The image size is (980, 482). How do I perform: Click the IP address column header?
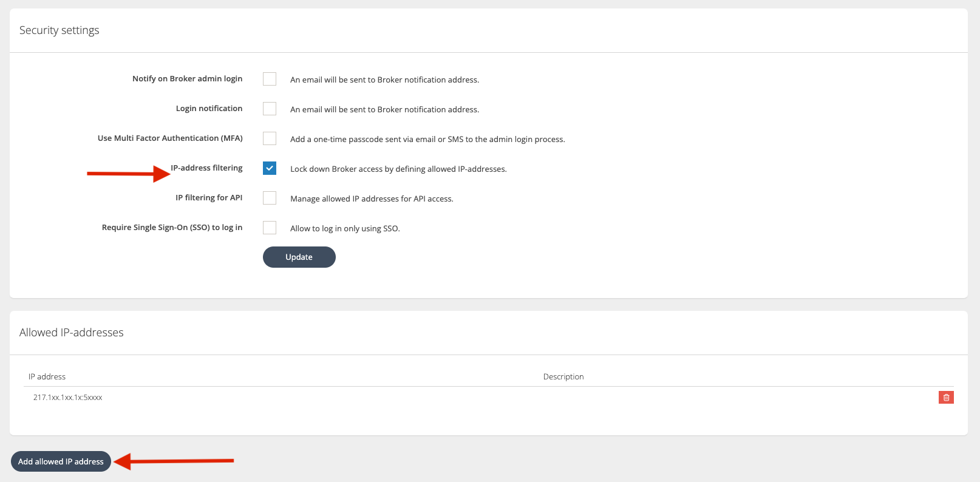(47, 376)
